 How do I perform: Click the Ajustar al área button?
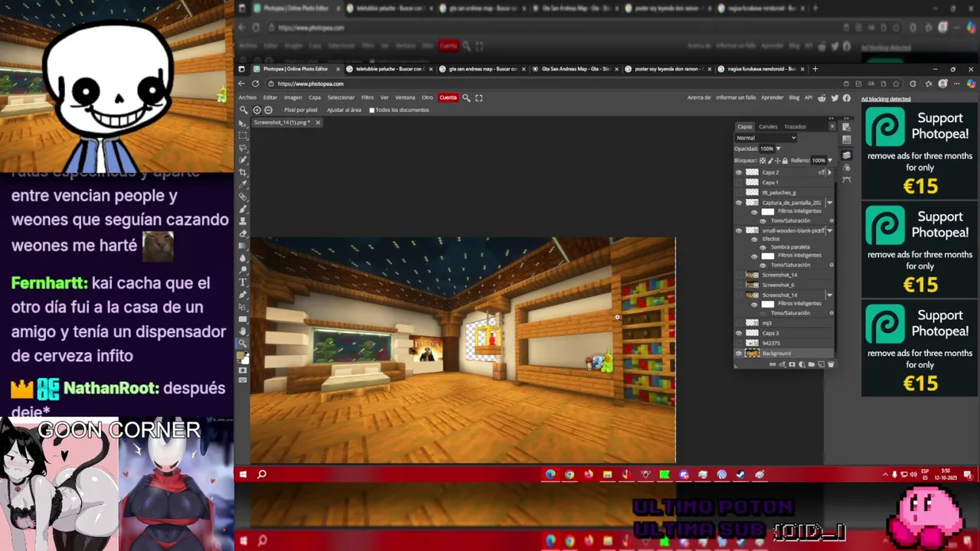tap(344, 110)
